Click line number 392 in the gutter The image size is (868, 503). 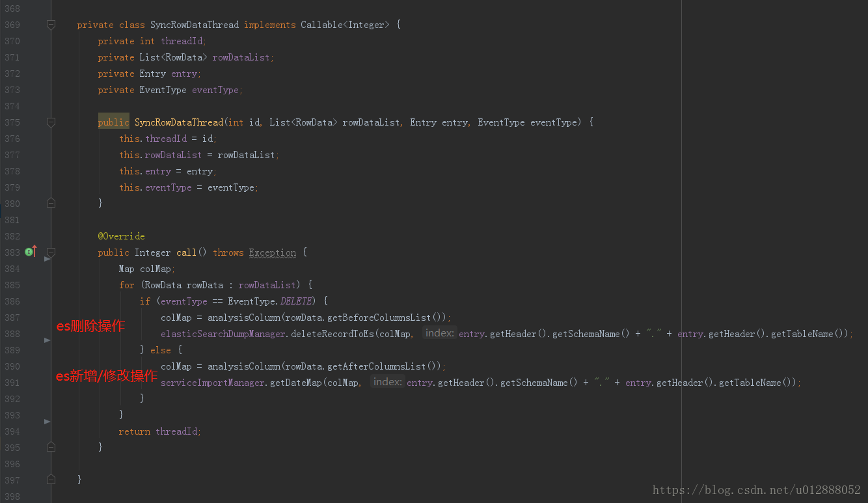point(12,399)
